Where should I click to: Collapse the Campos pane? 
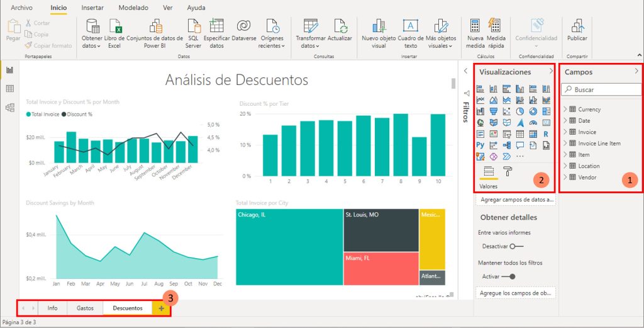point(636,71)
